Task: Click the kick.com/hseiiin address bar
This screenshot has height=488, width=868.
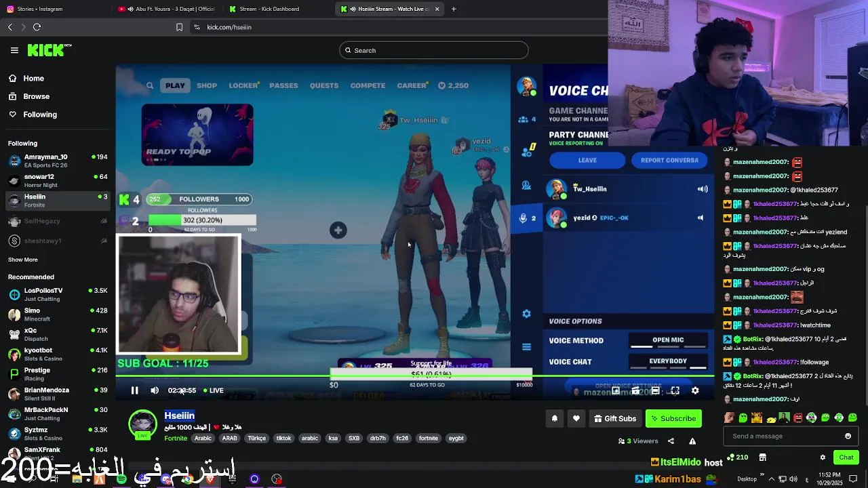Action: 229,27
